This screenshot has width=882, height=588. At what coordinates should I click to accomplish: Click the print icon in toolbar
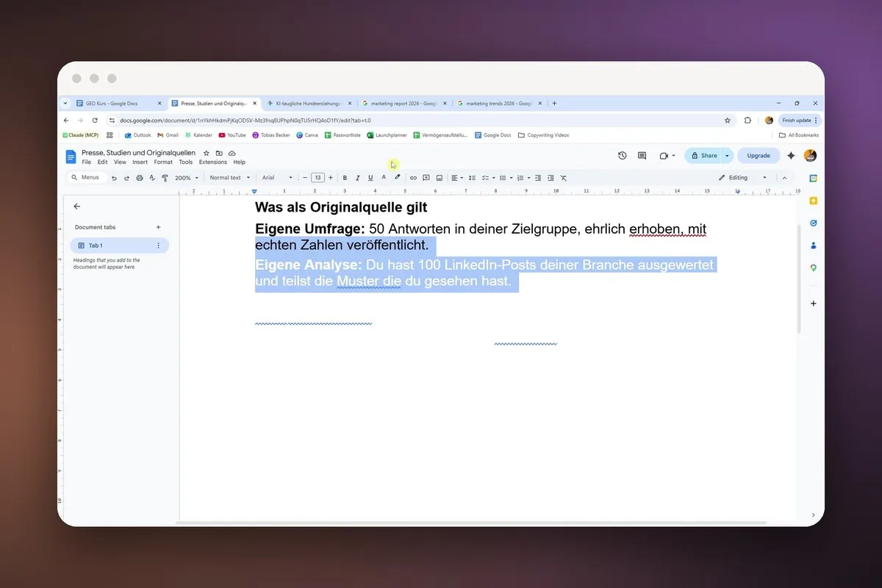click(140, 178)
